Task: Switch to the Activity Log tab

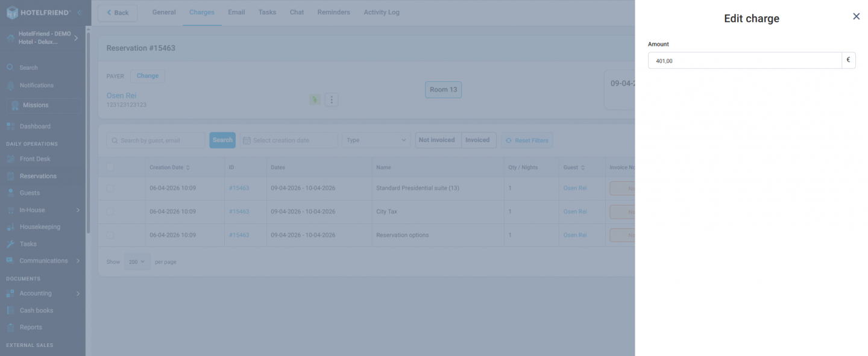Action: (x=381, y=12)
